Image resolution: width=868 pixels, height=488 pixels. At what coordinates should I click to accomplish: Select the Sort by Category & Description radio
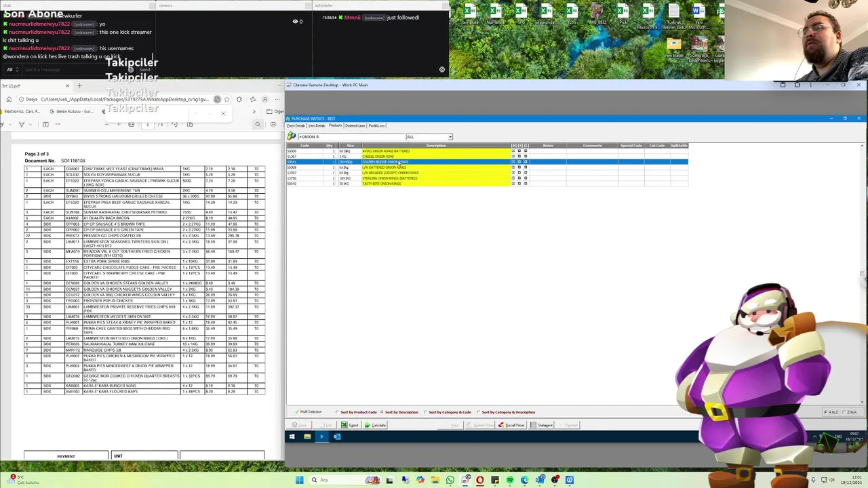pyautogui.click(x=507, y=412)
